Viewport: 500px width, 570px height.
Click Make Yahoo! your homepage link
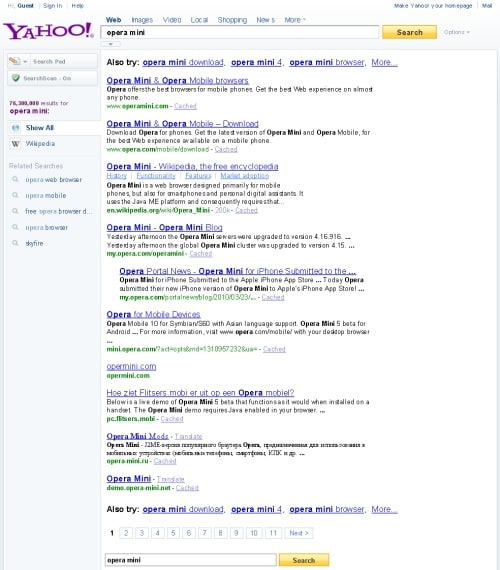(x=433, y=5)
